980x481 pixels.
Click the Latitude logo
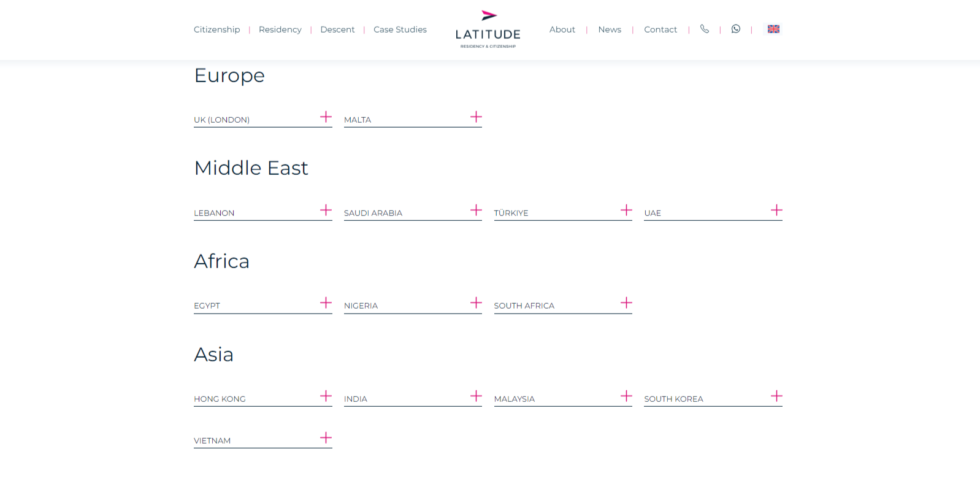pyautogui.click(x=488, y=29)
